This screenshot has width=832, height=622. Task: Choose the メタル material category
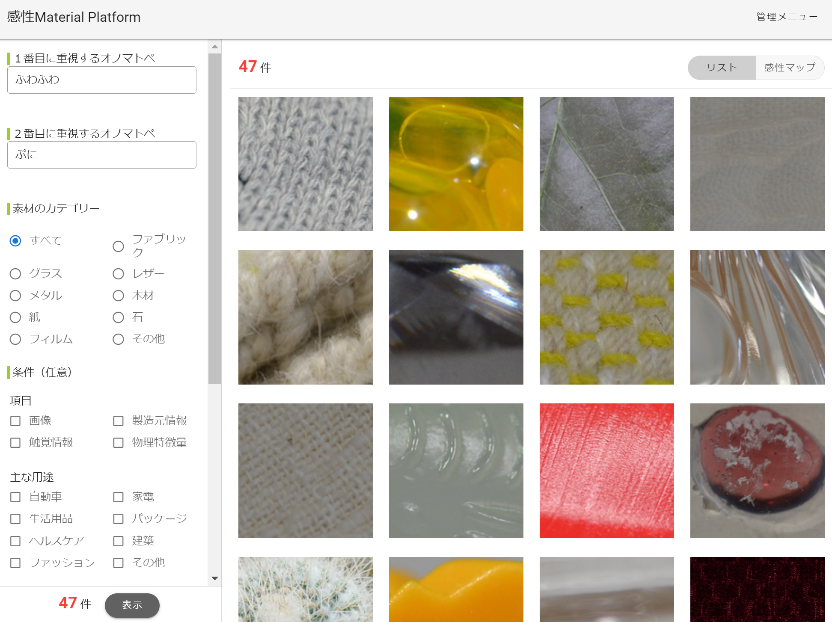[16, 295]
